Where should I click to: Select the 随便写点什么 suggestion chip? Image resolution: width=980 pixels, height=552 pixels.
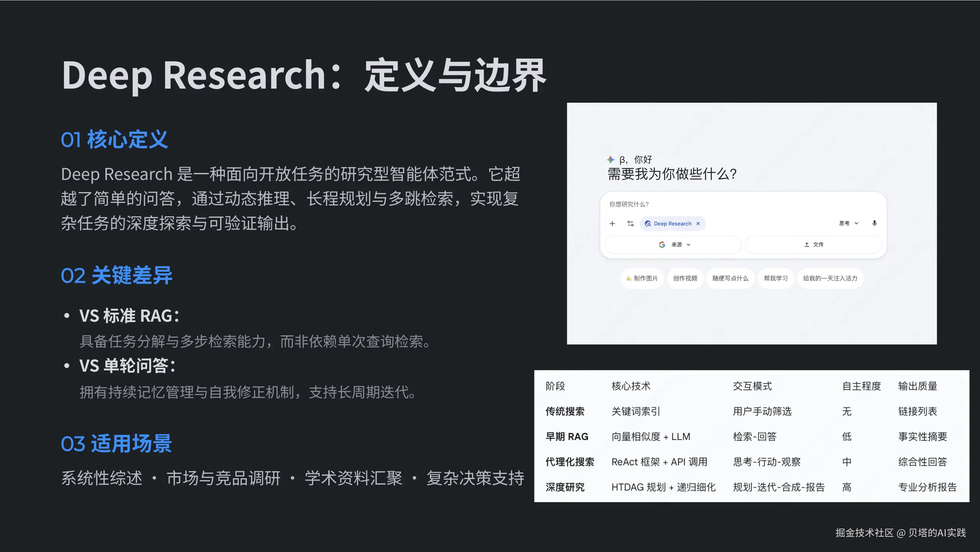[x=730, y=278]
